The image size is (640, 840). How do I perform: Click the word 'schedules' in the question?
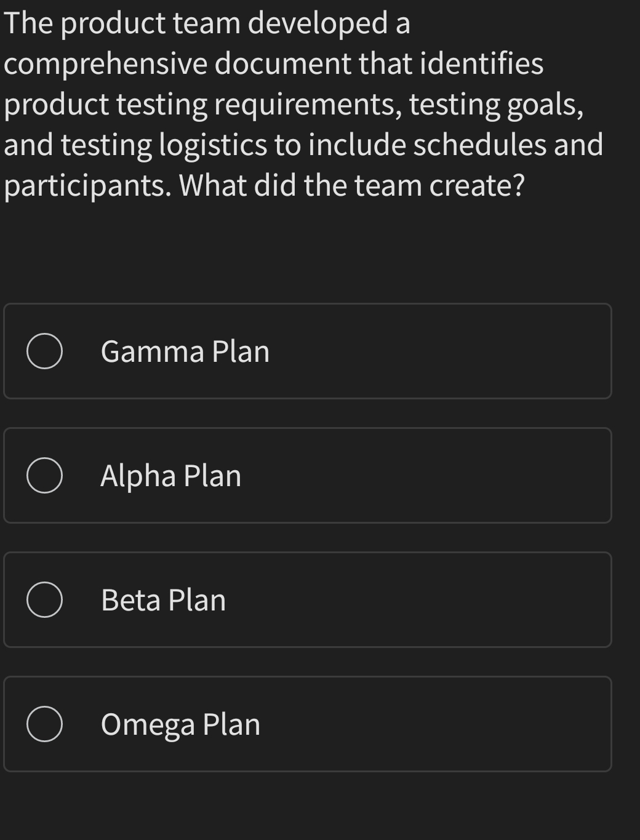[x=479, y=145]
